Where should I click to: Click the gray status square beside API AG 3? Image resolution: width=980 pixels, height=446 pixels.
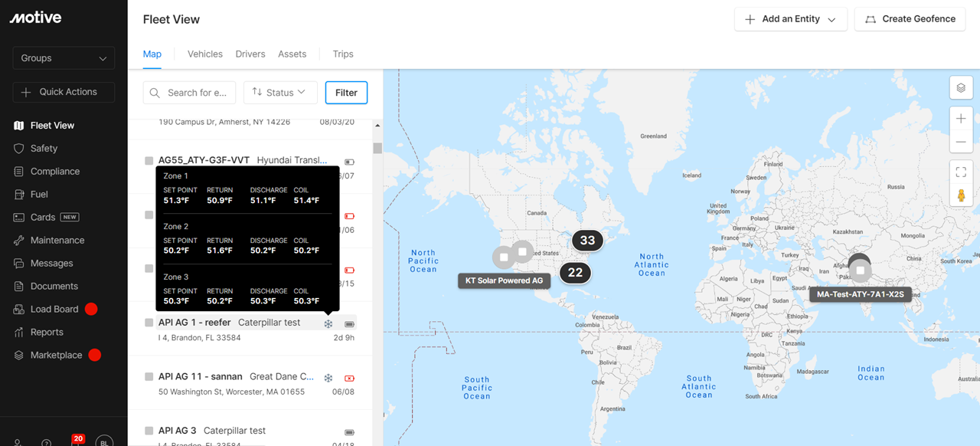(x=149, y=431)
